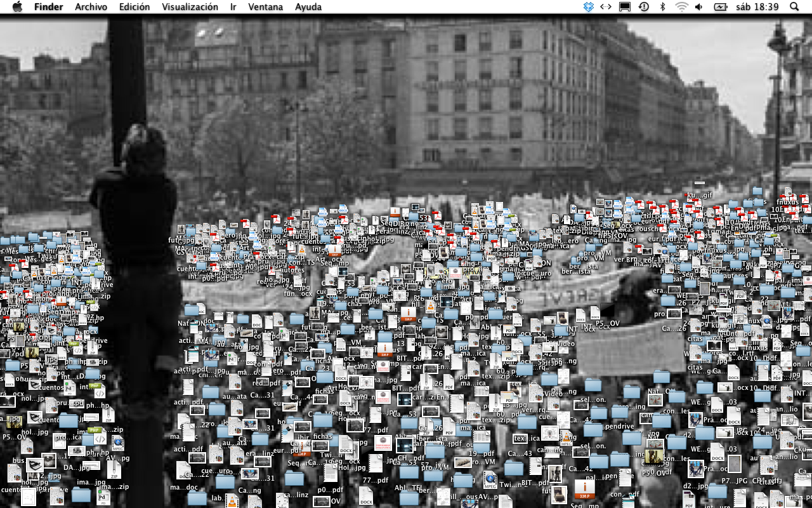Open the Ventana menu
This screenshot has height=508, width=812.
(x=266, y=7)
